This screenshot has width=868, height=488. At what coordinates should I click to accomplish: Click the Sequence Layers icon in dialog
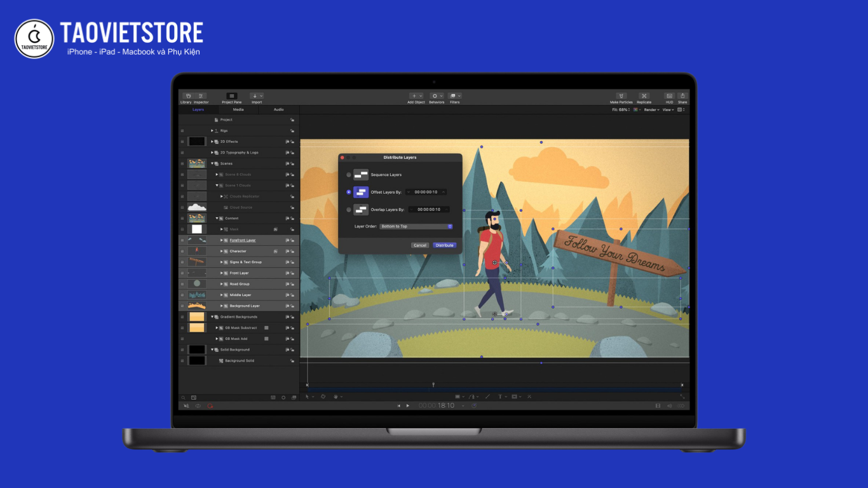click(x=361, y=175)
